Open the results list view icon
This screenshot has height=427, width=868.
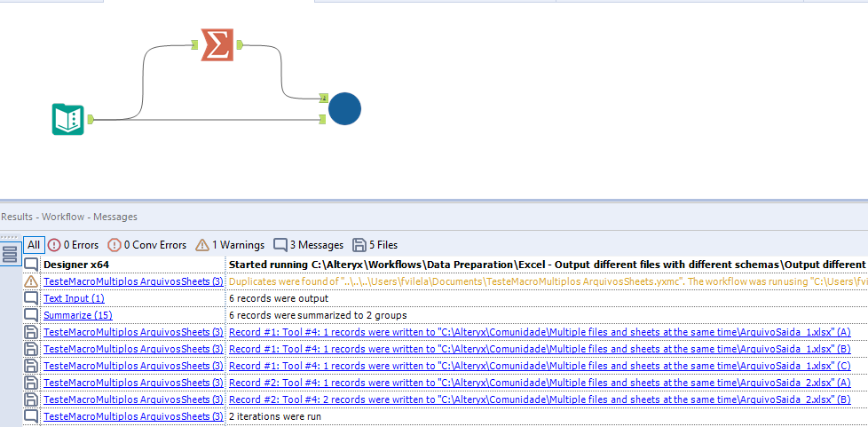[x=10, y=255]
